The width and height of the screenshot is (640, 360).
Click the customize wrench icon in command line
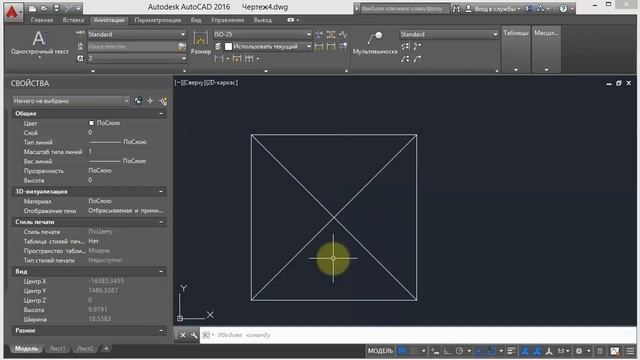point(194,335)
